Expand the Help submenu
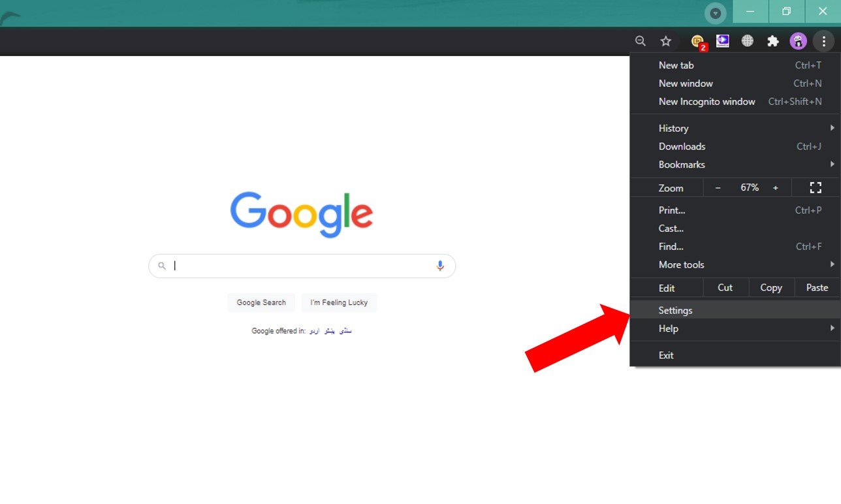 point(735,328)
